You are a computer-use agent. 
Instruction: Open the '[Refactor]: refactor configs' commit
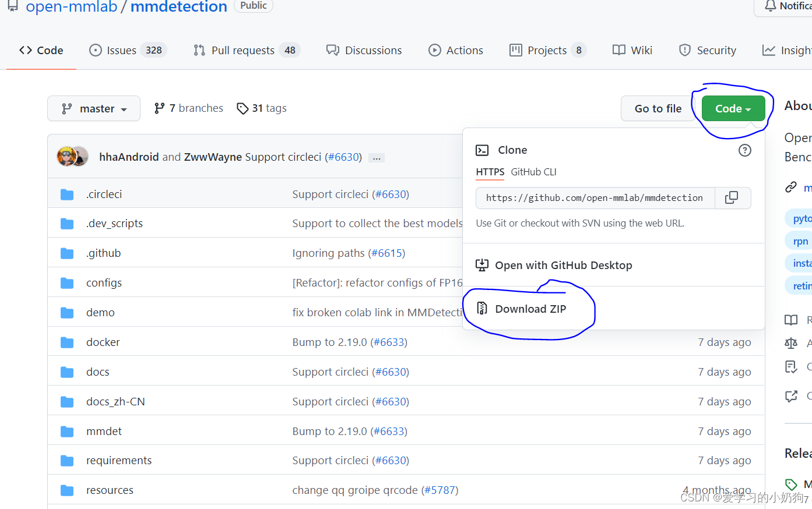377,283
